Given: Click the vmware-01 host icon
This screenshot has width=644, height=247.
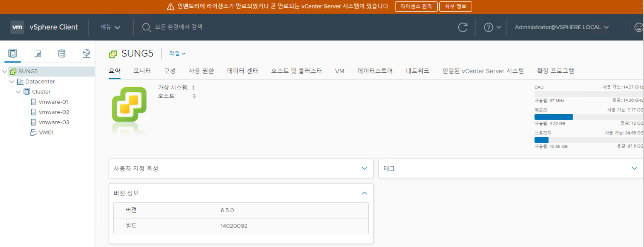Looking at the screenshot, I should click(x=33, y=102).
